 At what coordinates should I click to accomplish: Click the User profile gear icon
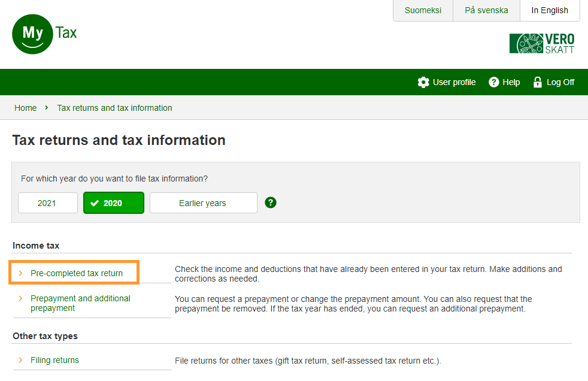tap(423, 82)
